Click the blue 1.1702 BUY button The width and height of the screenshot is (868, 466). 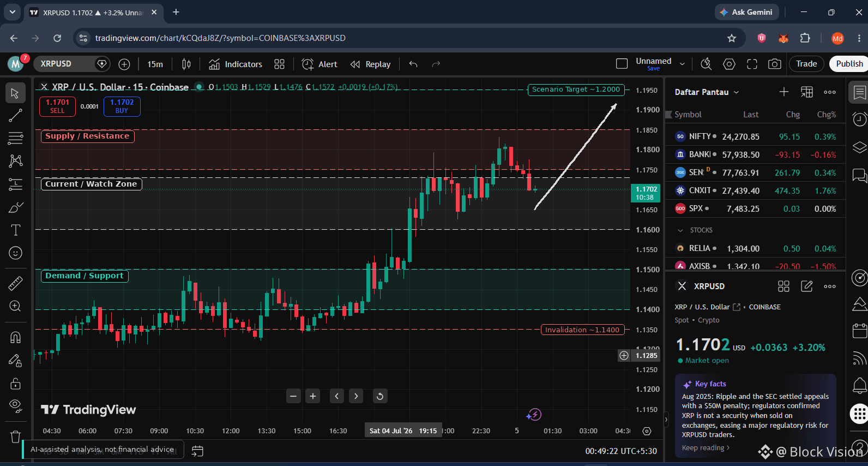pos(122,106)
